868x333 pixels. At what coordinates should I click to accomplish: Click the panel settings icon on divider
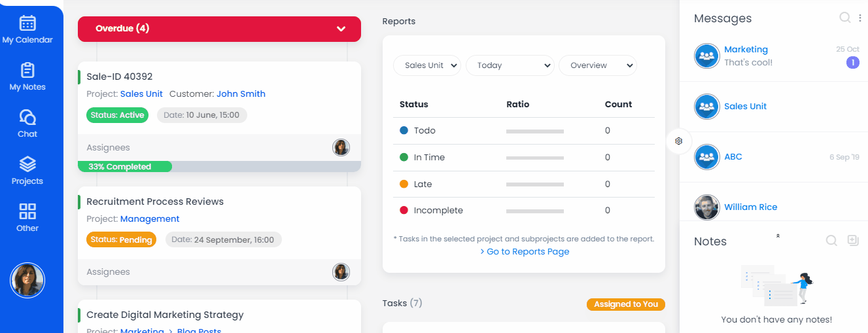(x=679, y=141)
